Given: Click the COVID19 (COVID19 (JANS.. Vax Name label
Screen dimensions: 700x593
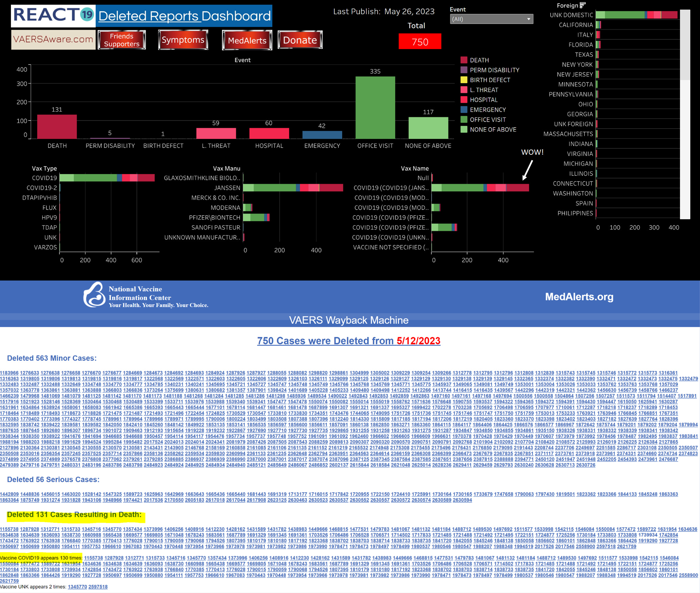Looking at the screenshot, I should [x=391, y=188].
